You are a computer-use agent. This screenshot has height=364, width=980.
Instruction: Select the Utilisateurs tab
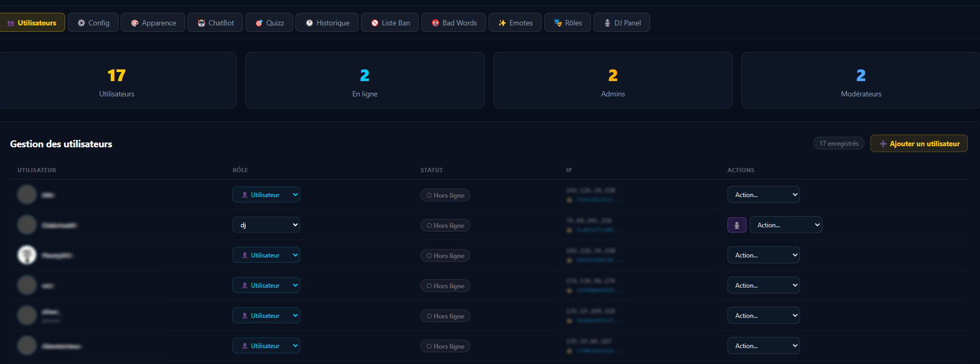[x=32, y=23]
